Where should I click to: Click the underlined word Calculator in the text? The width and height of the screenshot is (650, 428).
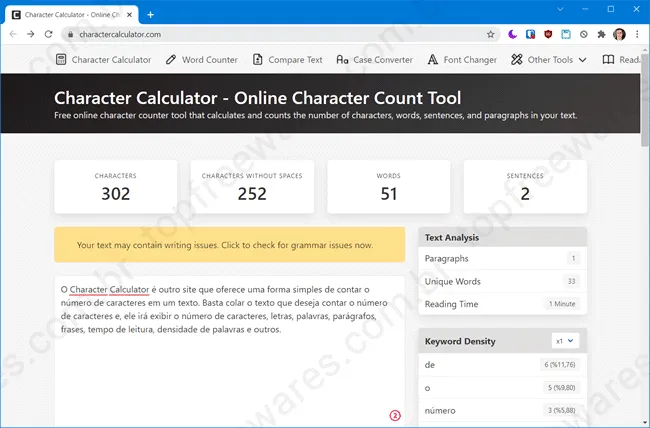[129, 289]
